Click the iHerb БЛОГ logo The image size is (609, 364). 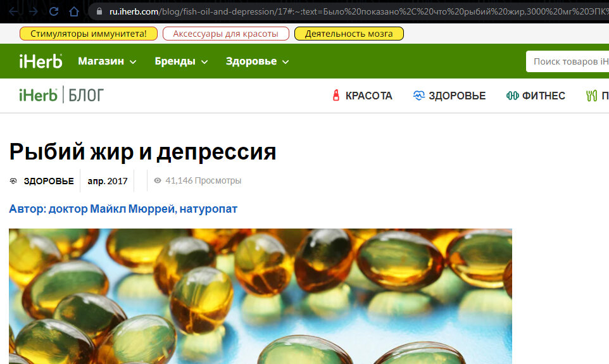point(61,95)
